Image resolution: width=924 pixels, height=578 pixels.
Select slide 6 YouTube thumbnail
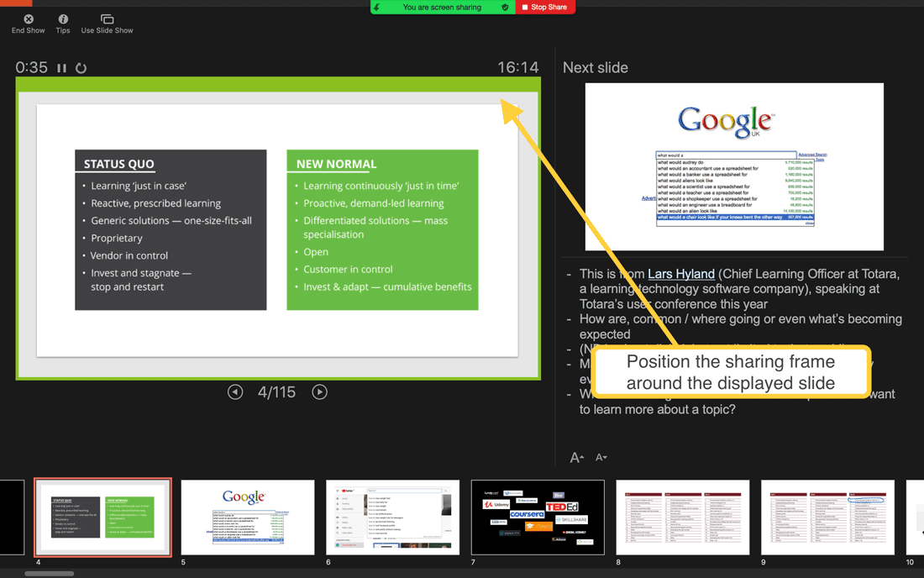coord(392,518)
